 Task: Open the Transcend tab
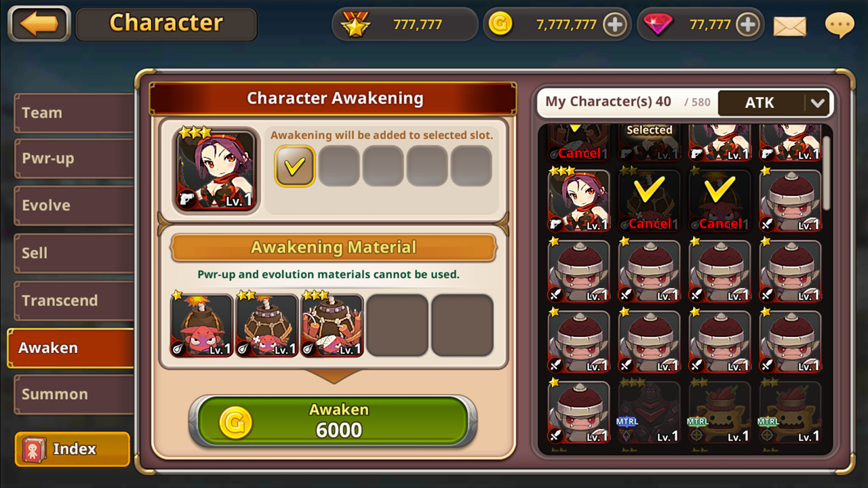click(73, 300)
